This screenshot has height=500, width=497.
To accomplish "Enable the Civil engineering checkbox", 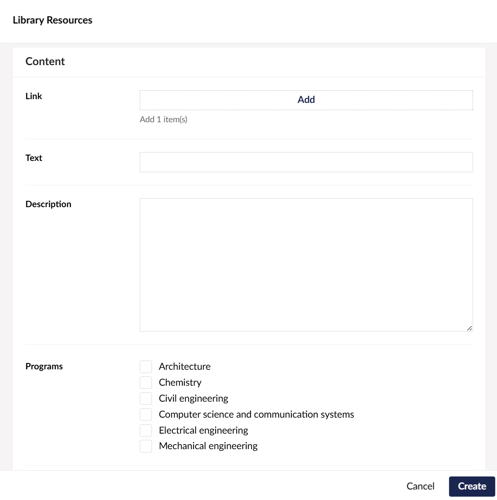I will [146, 398].
